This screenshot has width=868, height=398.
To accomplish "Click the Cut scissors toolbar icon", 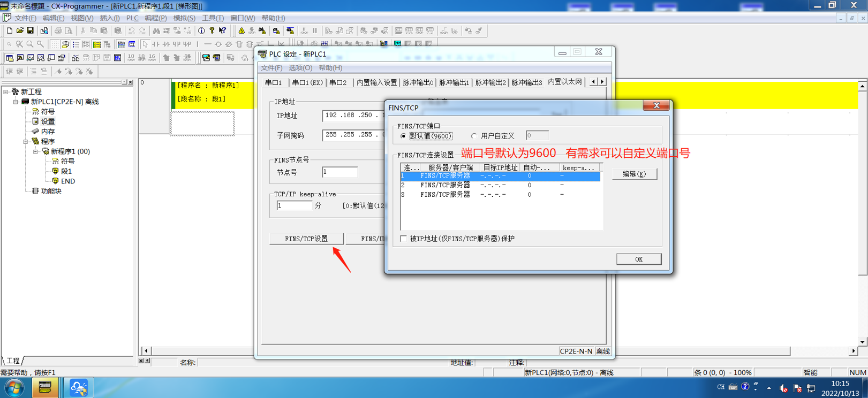I will coord(83,31).
